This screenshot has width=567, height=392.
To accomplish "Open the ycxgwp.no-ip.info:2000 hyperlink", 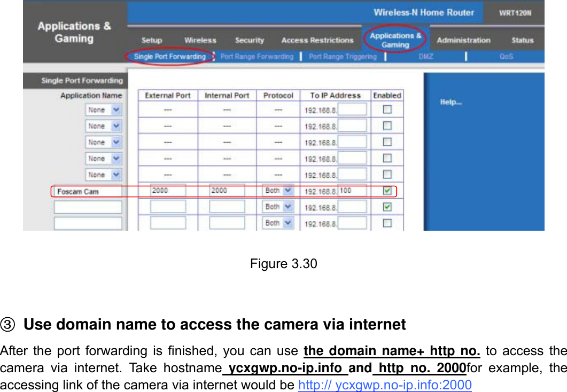I will coord(385,385).
